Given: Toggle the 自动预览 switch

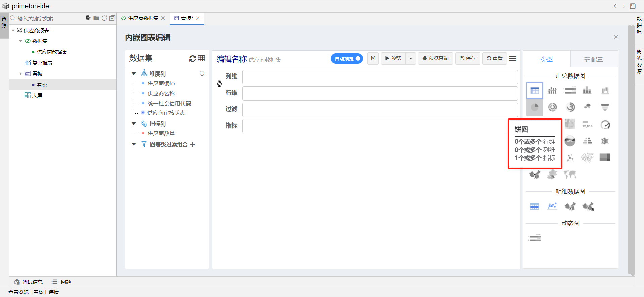Looking at the screenshot, I should point(346,59).
